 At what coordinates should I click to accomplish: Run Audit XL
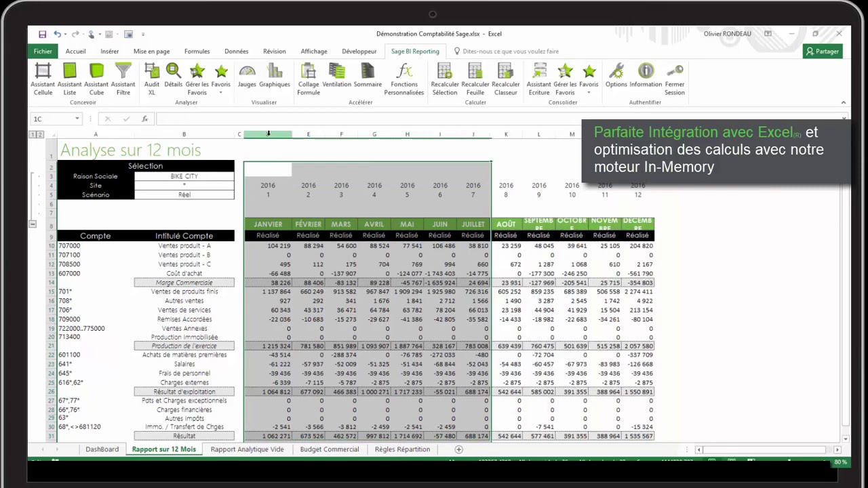152,79
